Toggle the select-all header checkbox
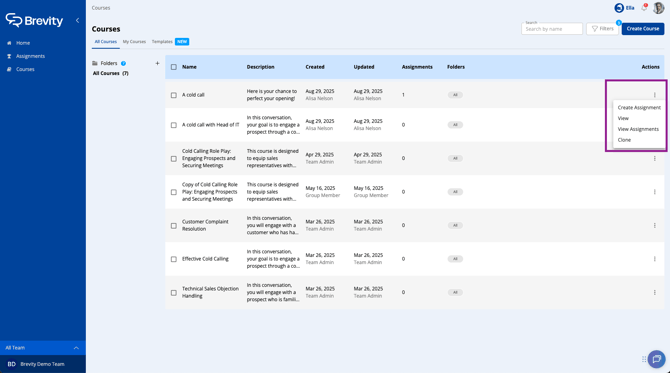Viewport: 670px width, 373px height. (x=173, y=67)
